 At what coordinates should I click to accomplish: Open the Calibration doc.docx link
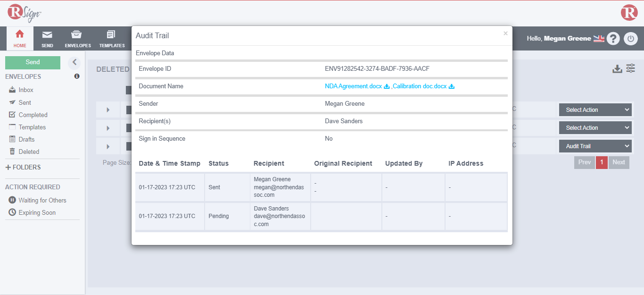[420, 86]
